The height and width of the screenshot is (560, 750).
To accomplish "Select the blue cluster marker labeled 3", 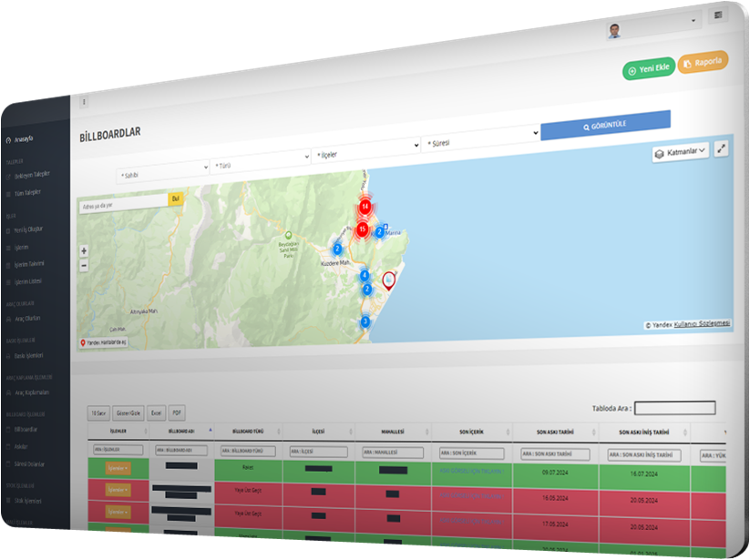I will click(365, 321).
